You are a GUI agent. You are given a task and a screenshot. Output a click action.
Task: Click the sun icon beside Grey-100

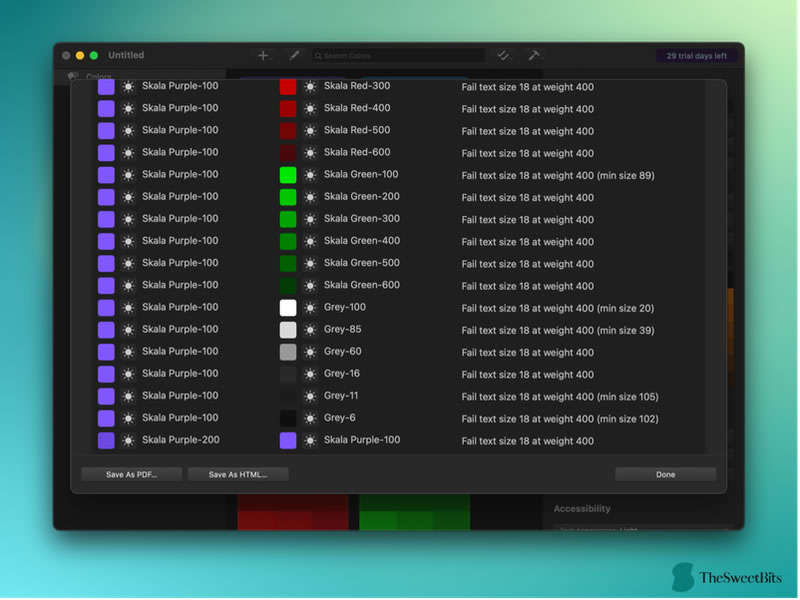[310, 308]
